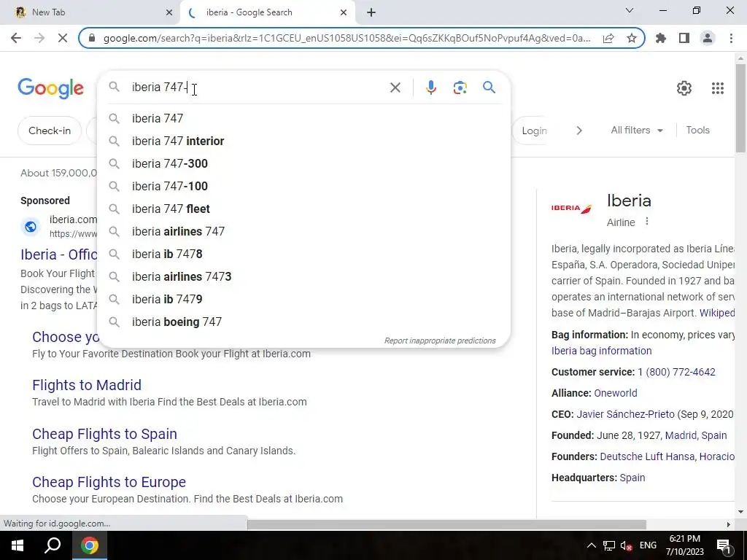747x560 pixels.
Task: Share this page icon in address bar
Action: coord(608,38)
